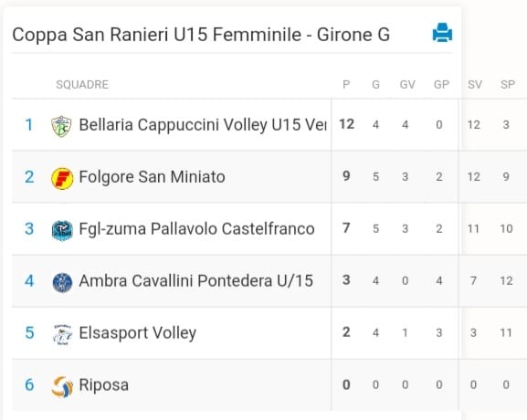Viewport: 527px width, 420px height.
Task: Click the SV column header
Action: pos(475,84)
